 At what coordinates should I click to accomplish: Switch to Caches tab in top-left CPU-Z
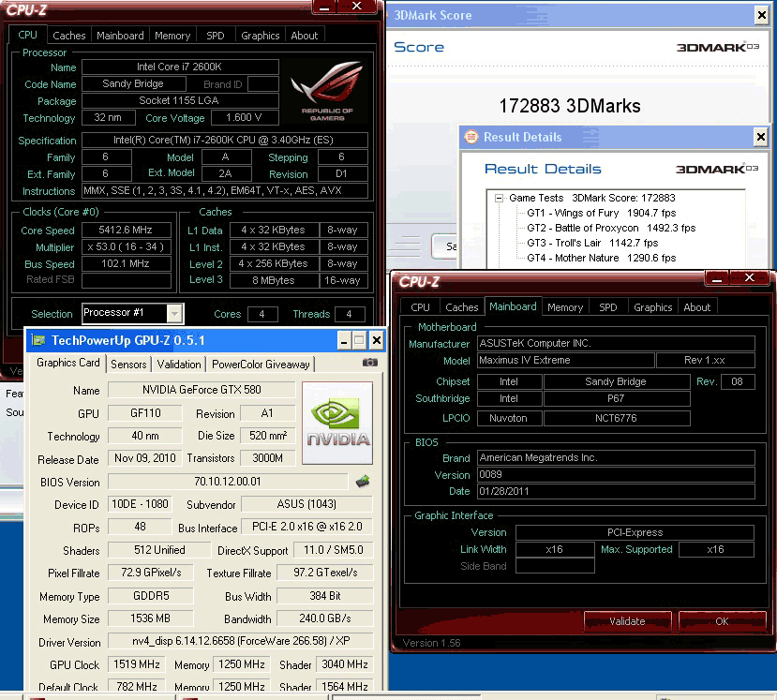(69, 36)
